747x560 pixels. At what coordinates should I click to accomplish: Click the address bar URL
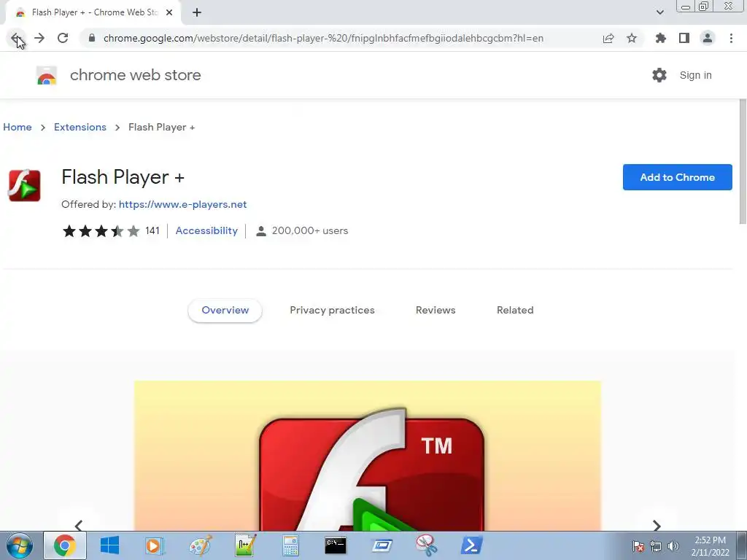pos(323,38)
